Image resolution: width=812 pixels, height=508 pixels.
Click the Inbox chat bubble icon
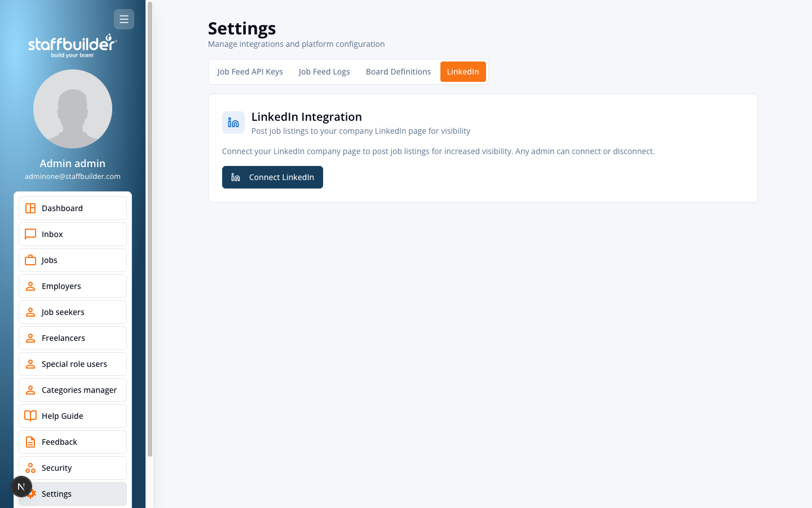(30, 234)
